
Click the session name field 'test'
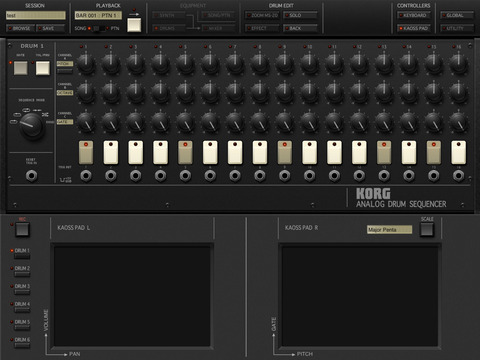[x=36, y=15]
